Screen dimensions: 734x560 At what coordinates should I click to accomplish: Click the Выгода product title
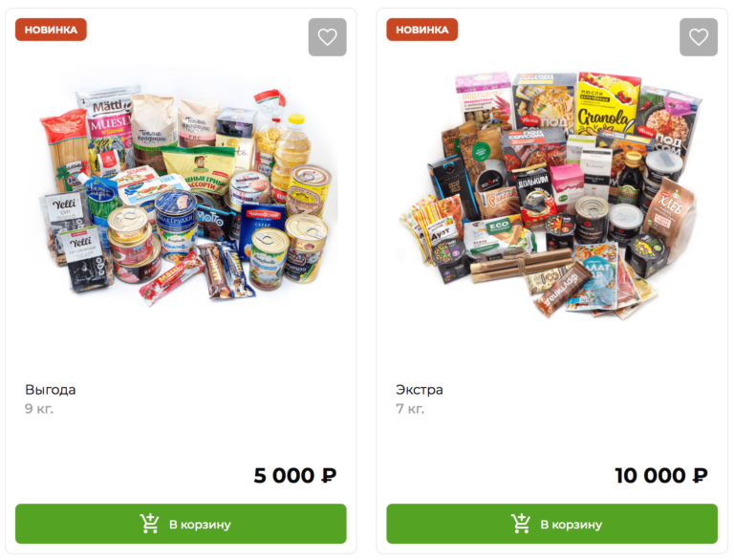click(x=51, y=390)
